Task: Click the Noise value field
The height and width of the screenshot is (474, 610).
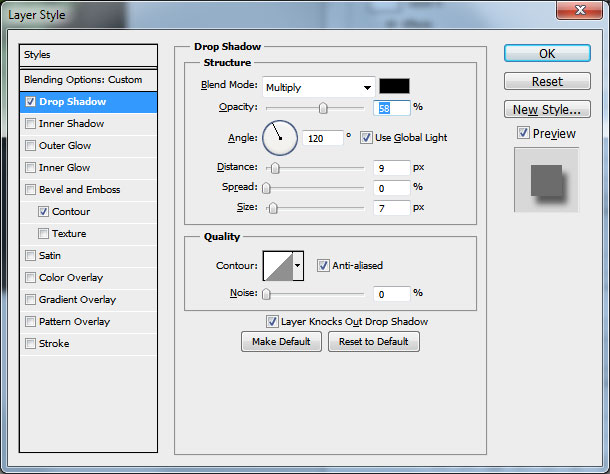Action: click(x=391, y=294)
